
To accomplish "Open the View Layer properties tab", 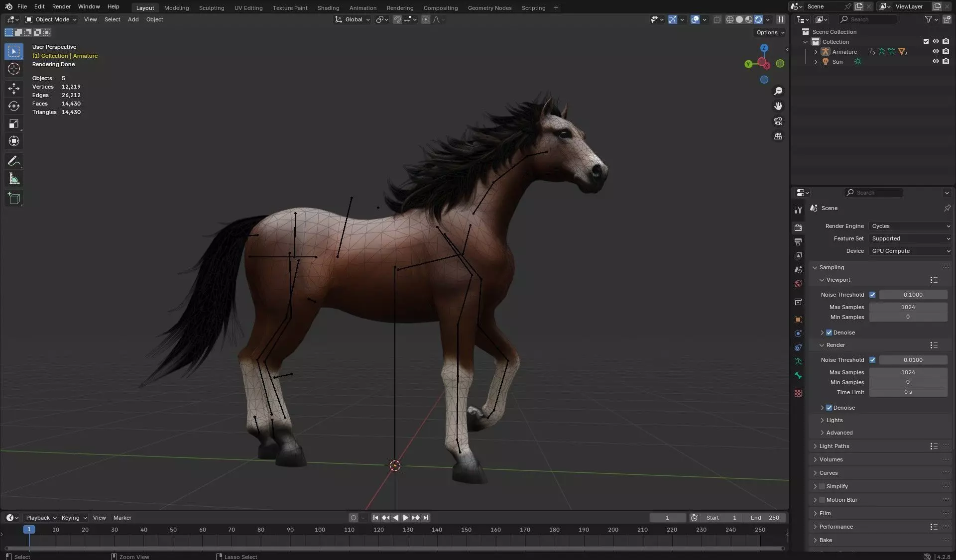I will (798, 255).
